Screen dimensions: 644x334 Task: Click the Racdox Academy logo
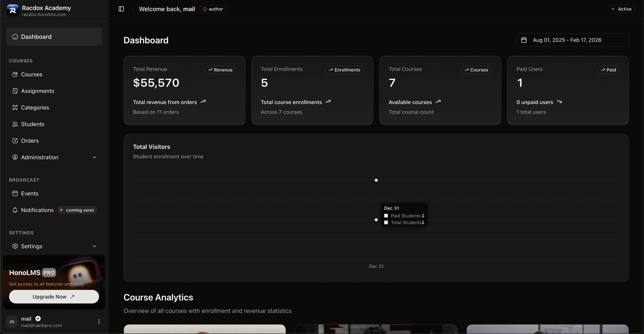pyautogui.click(x=13, y=10)
